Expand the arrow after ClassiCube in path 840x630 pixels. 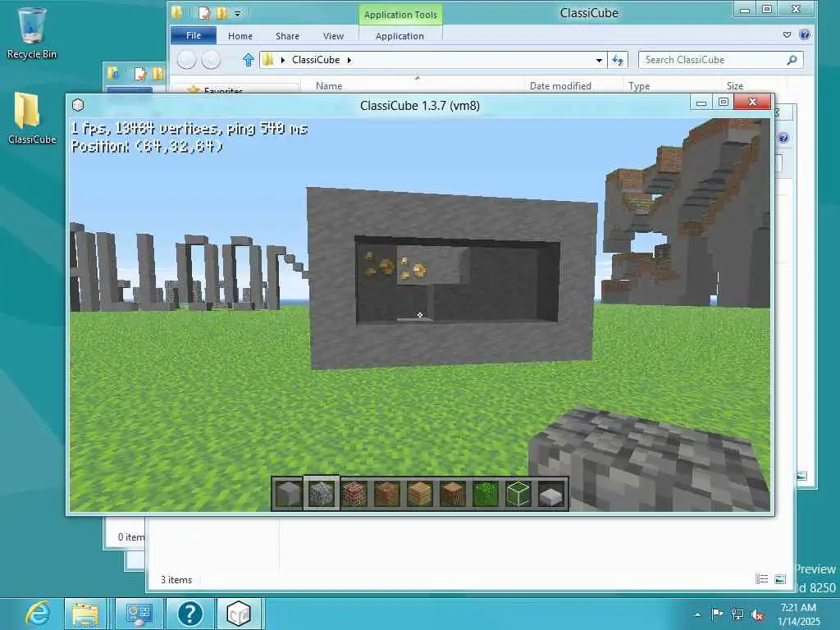pos(349,60)
